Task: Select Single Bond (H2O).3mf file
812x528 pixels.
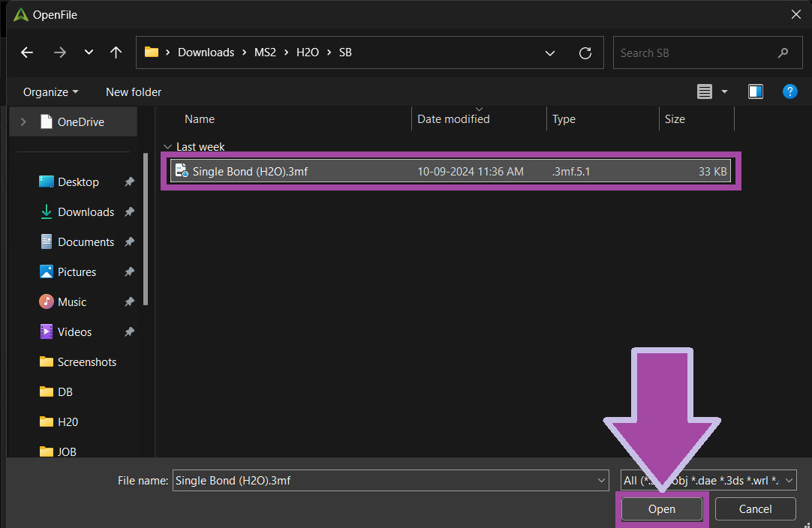Action: click(250, 172)
